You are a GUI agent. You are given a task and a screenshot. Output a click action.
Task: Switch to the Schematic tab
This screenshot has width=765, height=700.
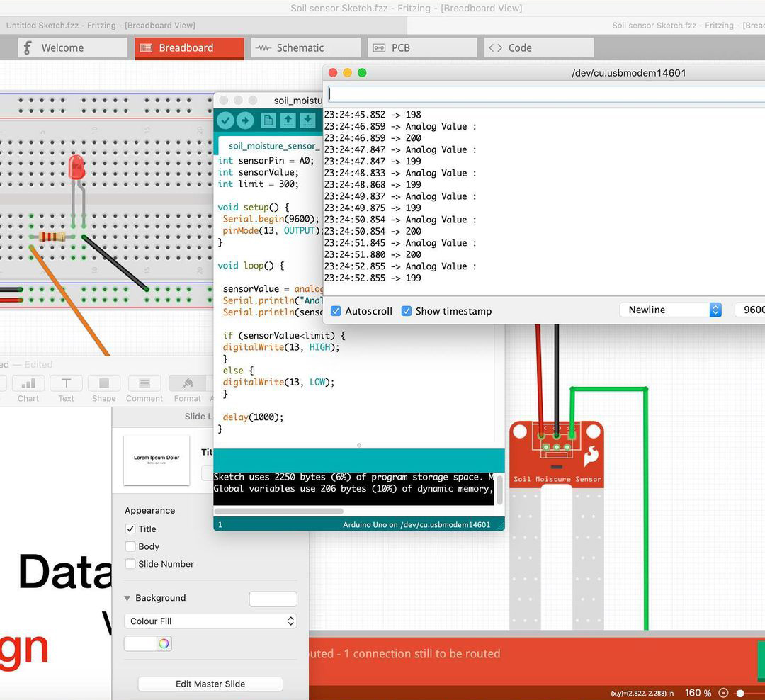click(x=306, y=48)
